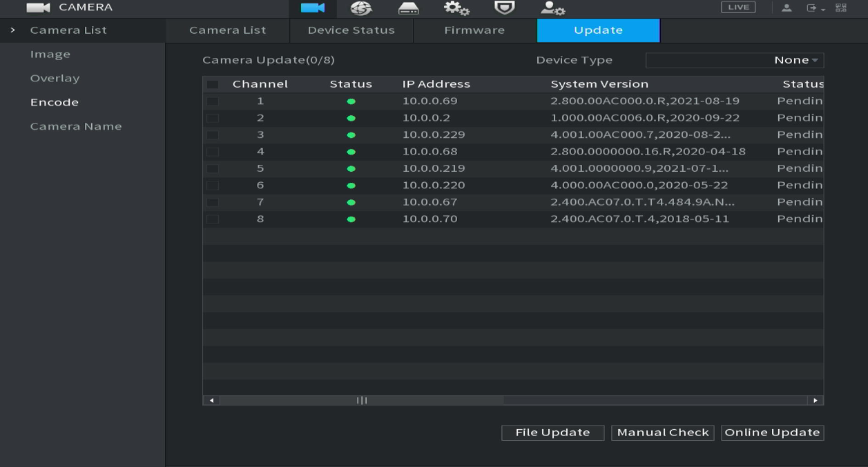Click green status dot for channel 7
The width and height of the screenshot is (868, 467).
(x=351, y=202)
